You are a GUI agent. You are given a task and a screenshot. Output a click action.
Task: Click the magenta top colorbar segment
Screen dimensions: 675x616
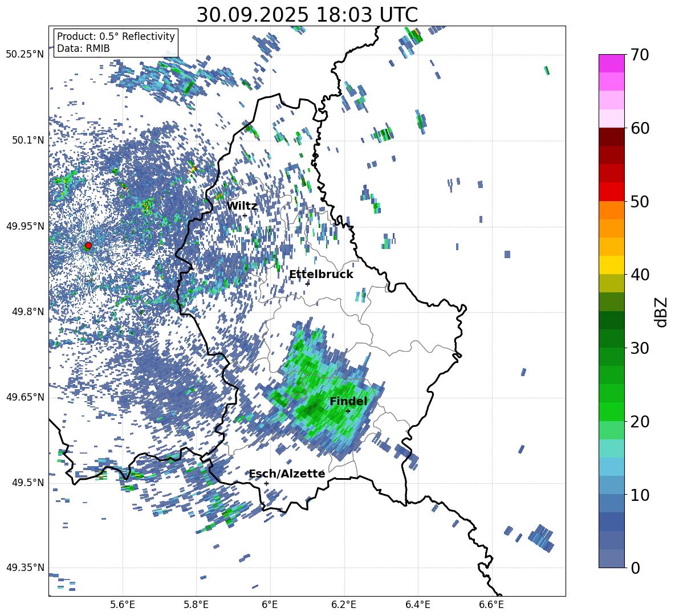612,63
